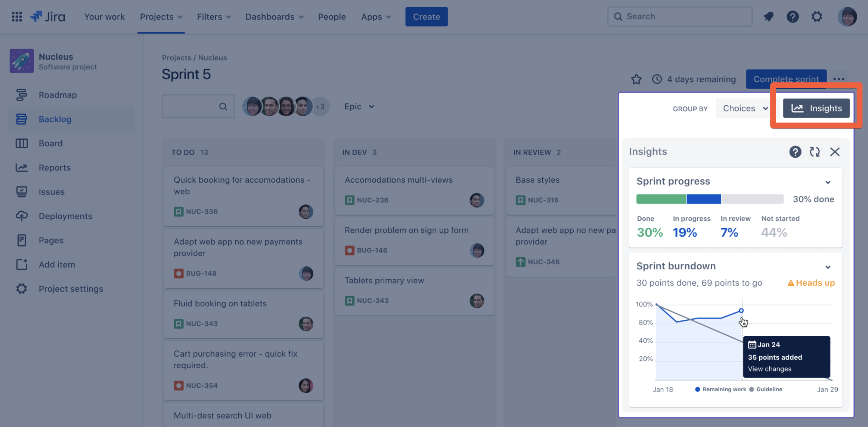Open Roadmap in the sidebar
Viewport: 868px width, 427px height.
click(71, 95)
